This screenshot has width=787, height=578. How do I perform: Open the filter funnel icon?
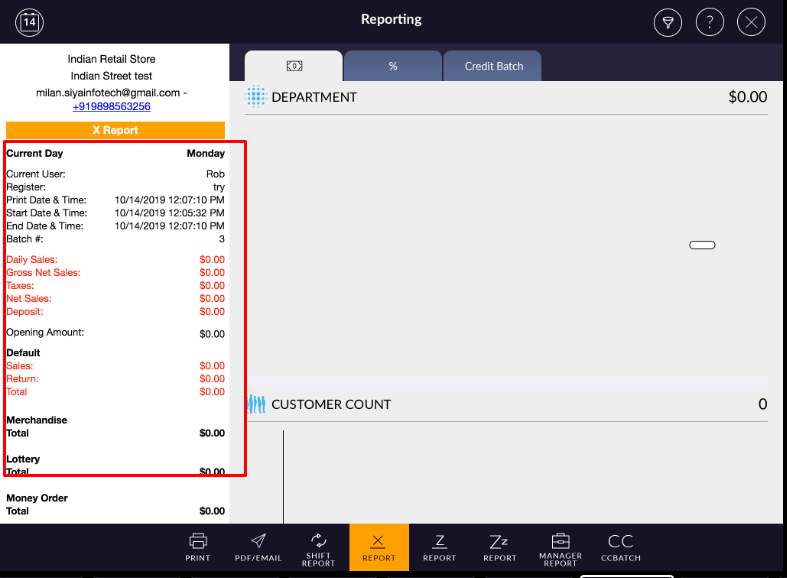click(x=668, y=22)
